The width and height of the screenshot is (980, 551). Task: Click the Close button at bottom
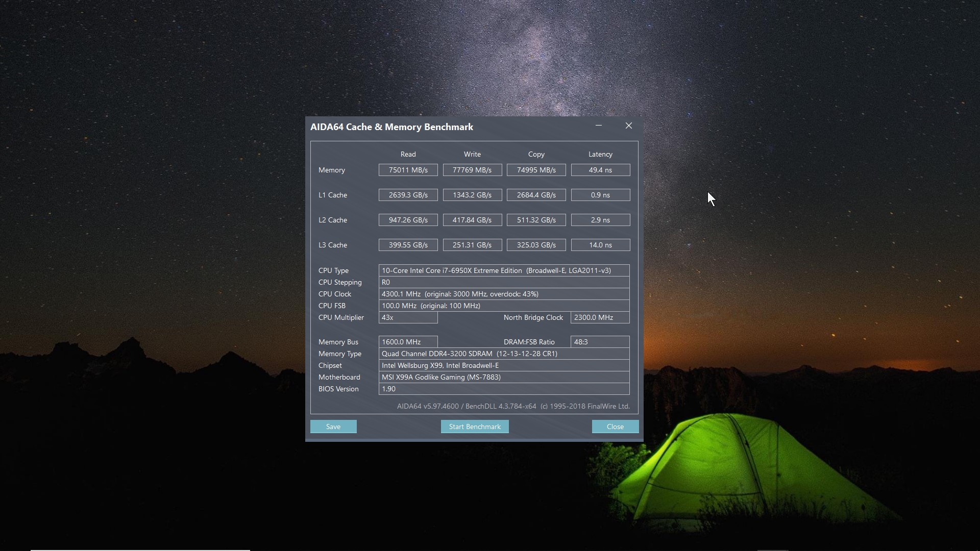coord(615,427)
